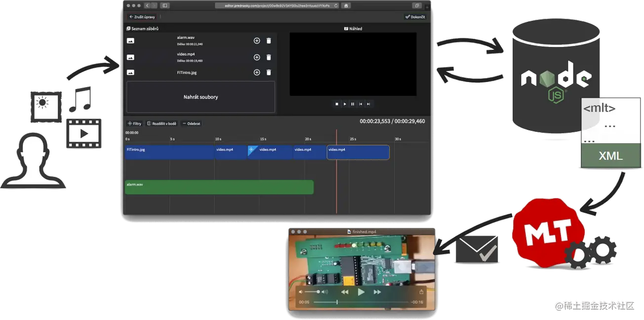
Task: Reload the page in the address bar
Action: coord(336,5)
